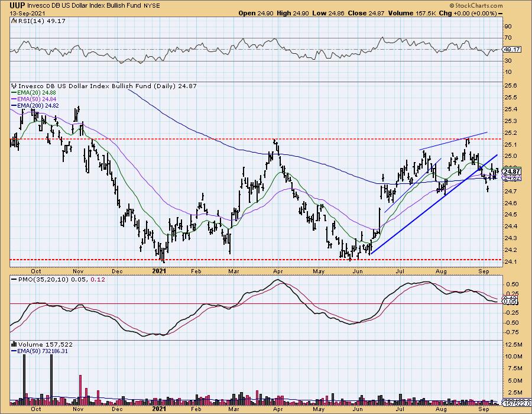Select the Volume 157.5K header value

tap(411, 13)
